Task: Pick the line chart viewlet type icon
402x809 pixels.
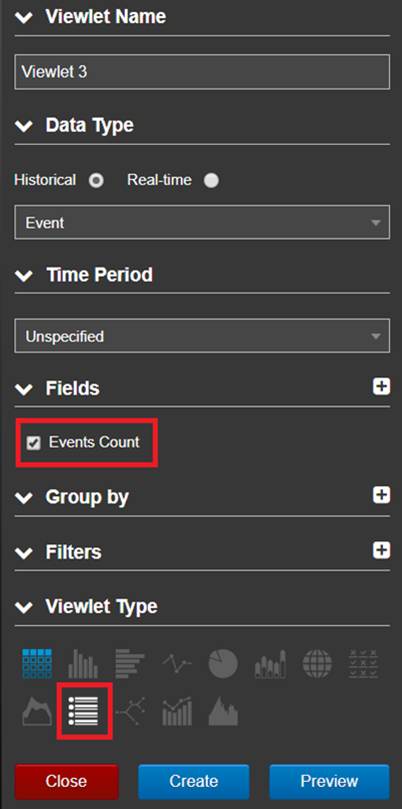Action: coord(176,664)
